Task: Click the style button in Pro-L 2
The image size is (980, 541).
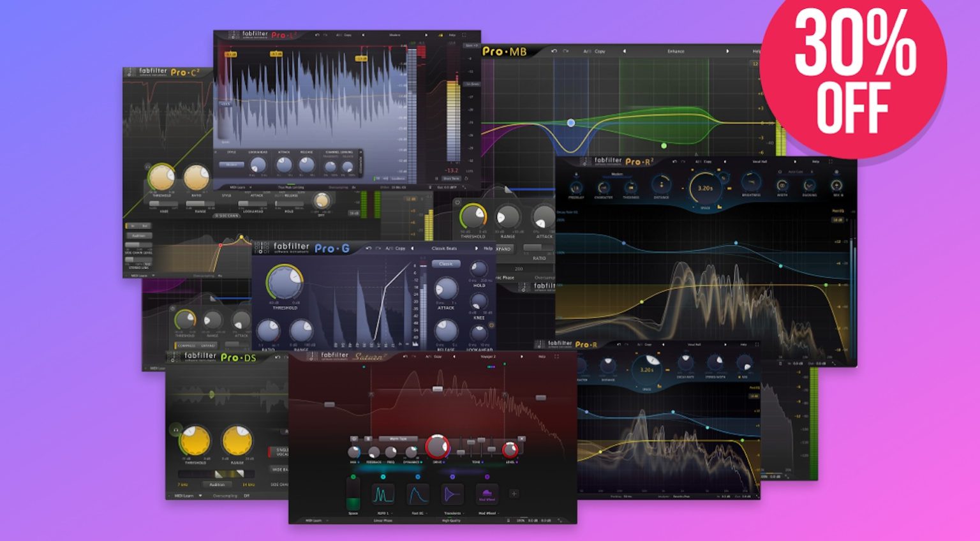Action: tap(232, 165)
